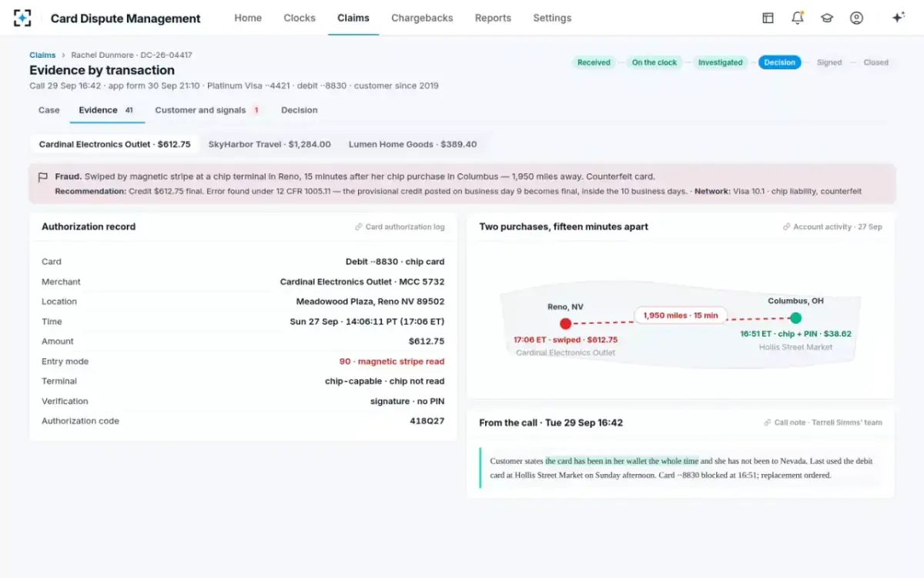Viewport: 924px width, 578px height.
Task: Select Lumen Home Goods $389.40 transaction
Action: click(x=413, y=144)
